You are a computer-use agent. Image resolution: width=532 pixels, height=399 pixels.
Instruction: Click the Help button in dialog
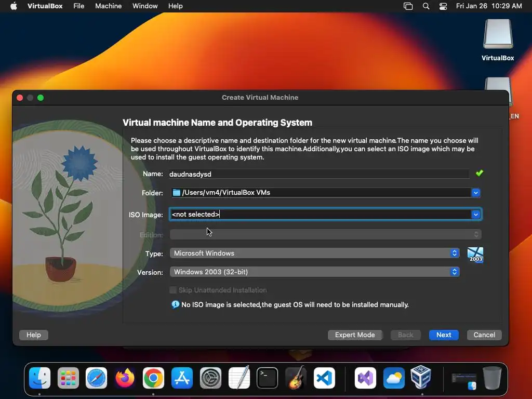tap(34, 335)
